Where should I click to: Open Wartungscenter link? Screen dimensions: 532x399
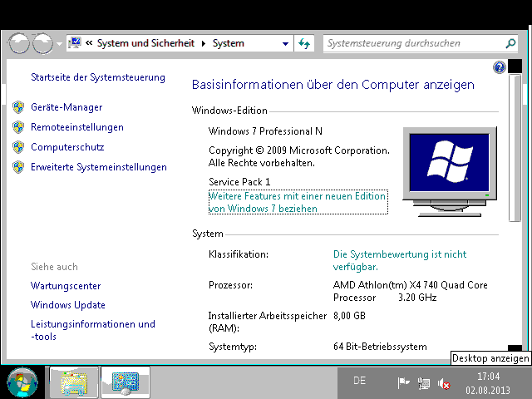click(x=66, y=286)
